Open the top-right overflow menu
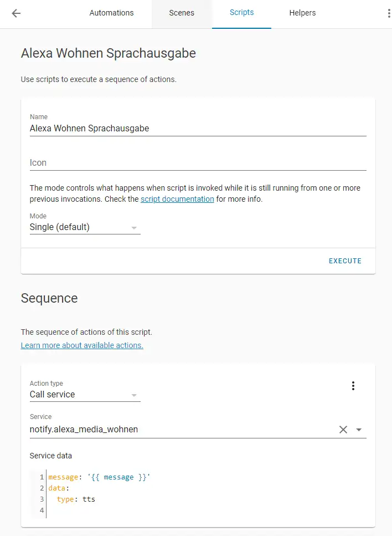392x536 pixels. [x=389, y=13]
